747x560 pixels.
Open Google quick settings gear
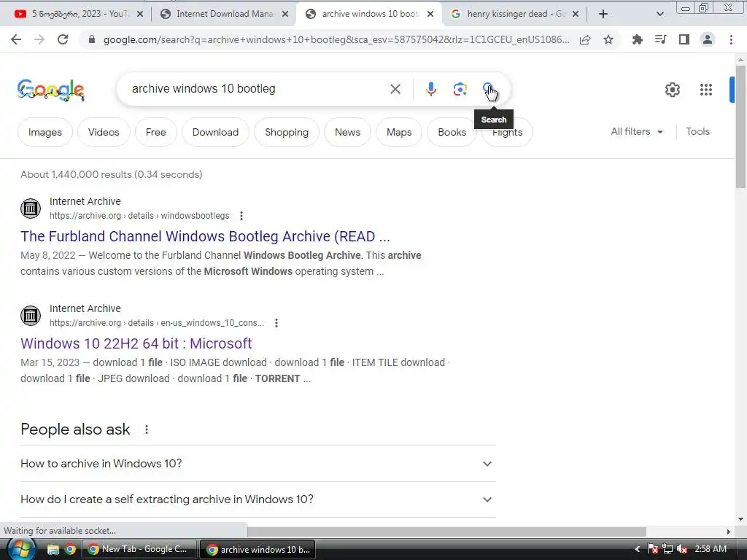(x=672, y=90)
